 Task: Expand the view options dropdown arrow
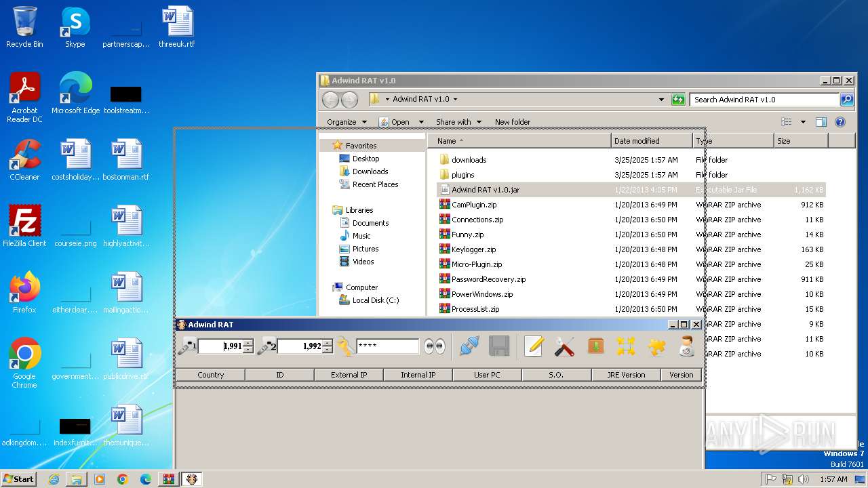coord(803,122)
